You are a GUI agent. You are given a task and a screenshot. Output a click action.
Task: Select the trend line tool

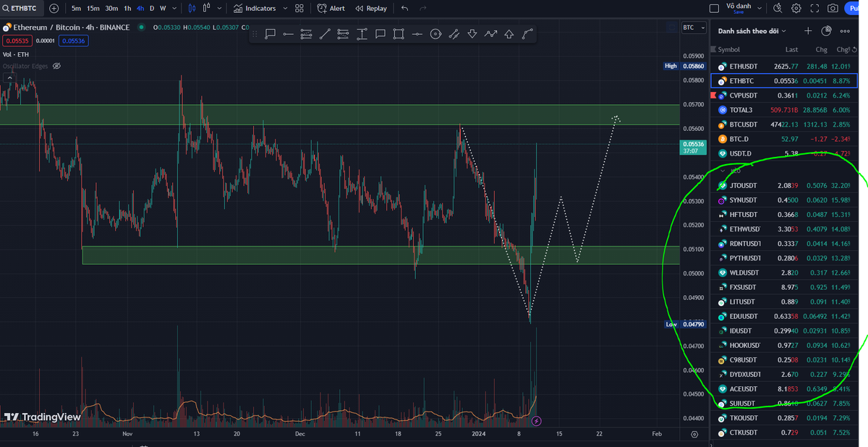325,33
